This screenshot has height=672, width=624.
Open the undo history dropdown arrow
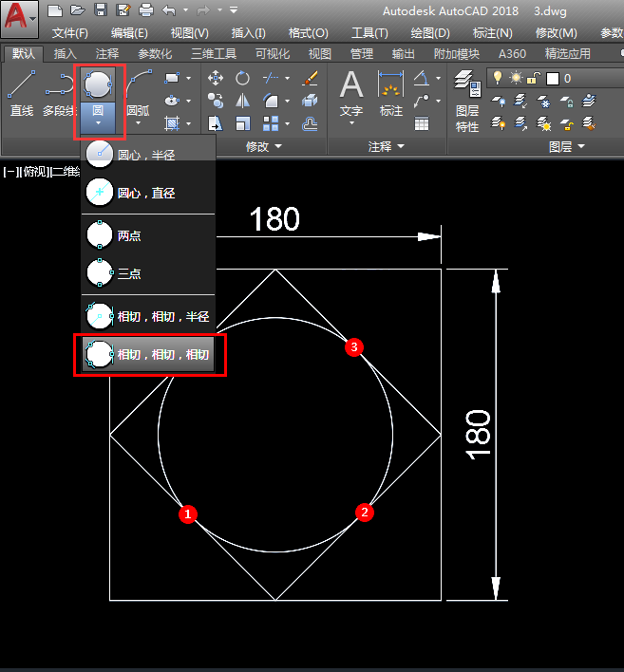(185, 9)
